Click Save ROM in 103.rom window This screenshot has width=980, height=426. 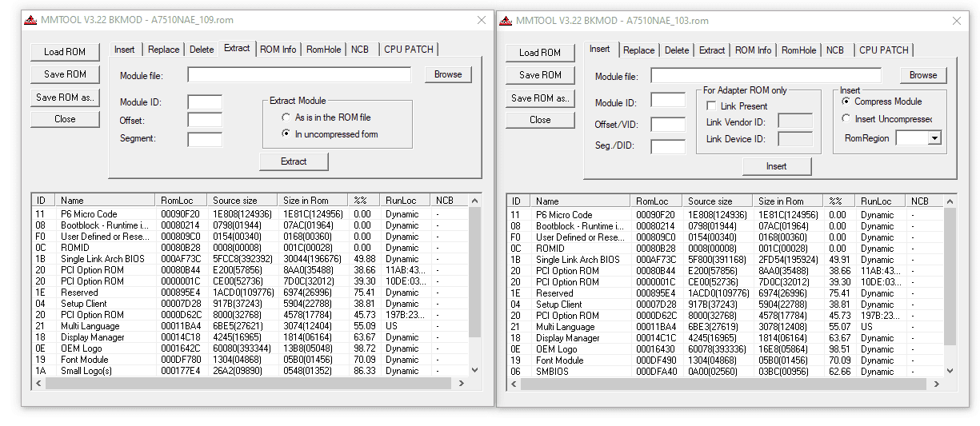click(x=540, y=75)
